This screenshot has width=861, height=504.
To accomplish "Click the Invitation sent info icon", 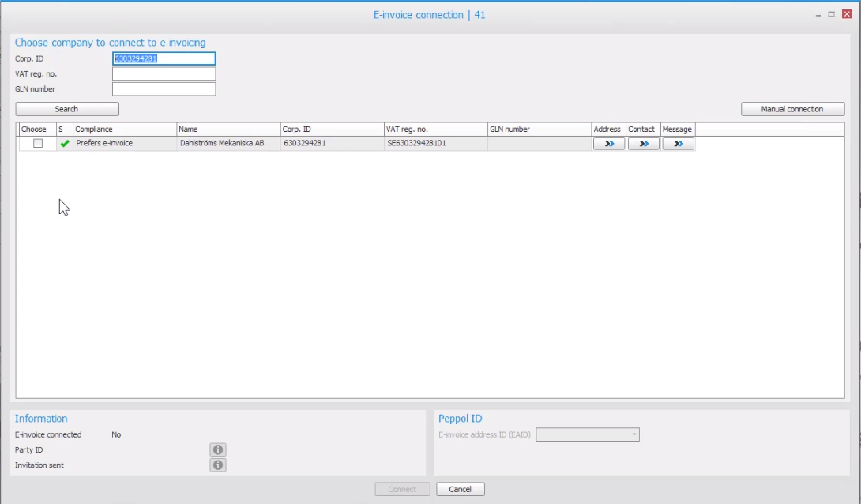I will [x=218, y=465].
